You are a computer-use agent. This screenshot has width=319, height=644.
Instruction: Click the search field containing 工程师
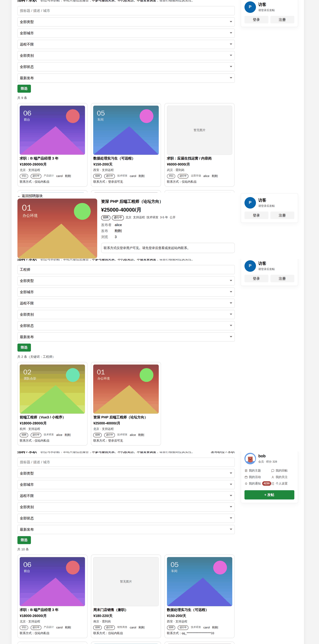click(x=126, y=270)
